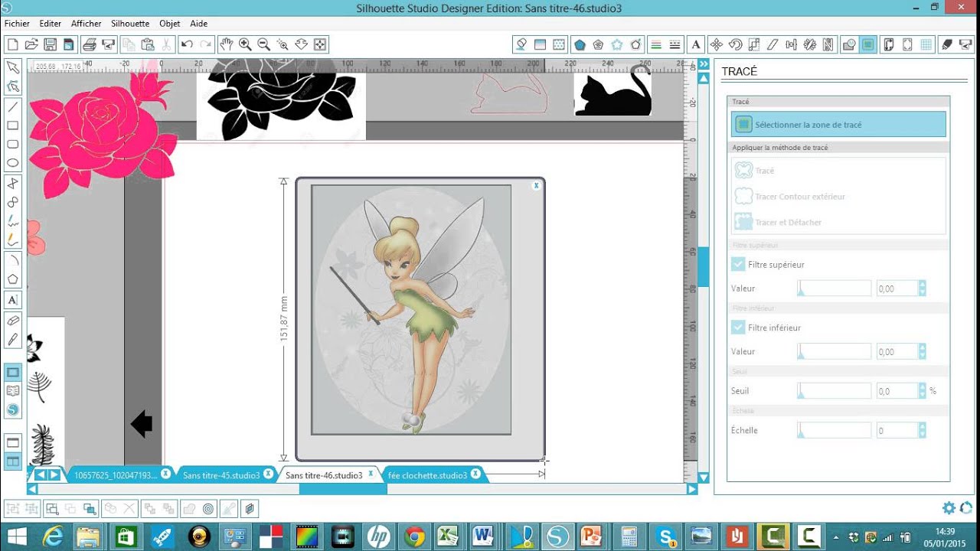
Task: Open the Fill Color pentagon icon
Action: click(580, 44)
